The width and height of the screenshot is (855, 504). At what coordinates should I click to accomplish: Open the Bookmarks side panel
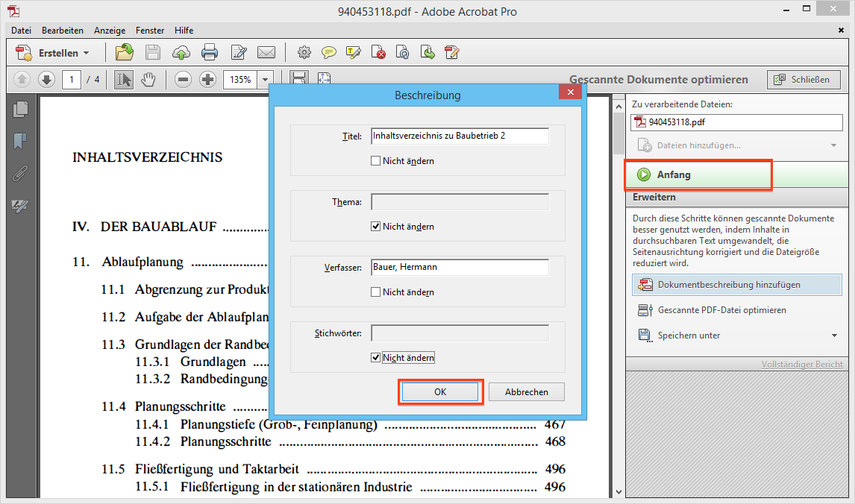coord(20,141)
